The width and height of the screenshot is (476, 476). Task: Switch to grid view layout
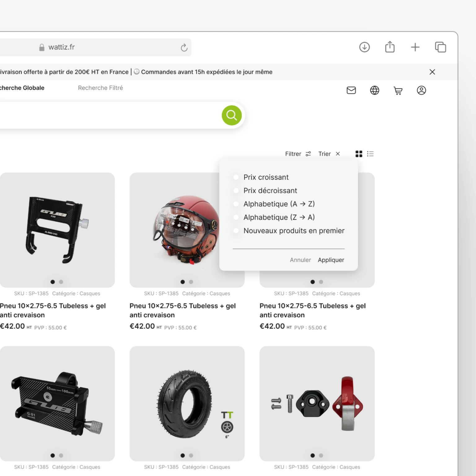click(359, 154)
